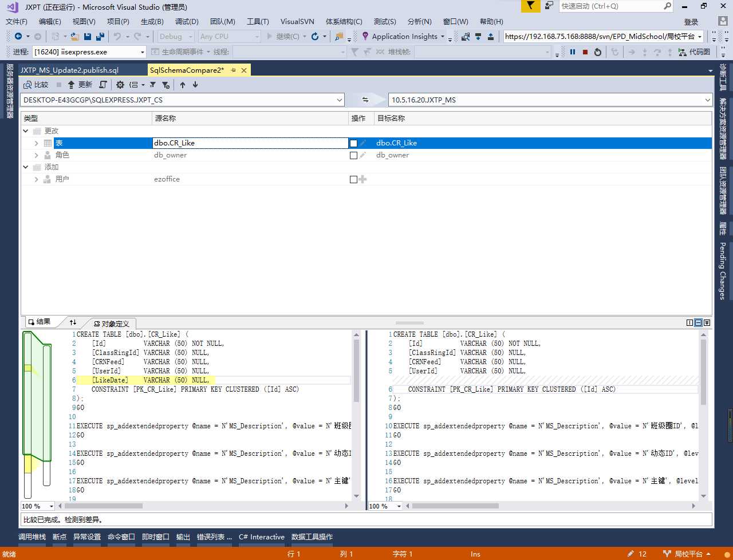Open the process iisexpress.exe dropdown
Viewport: 733px width, 560px height.
point(142,52)
